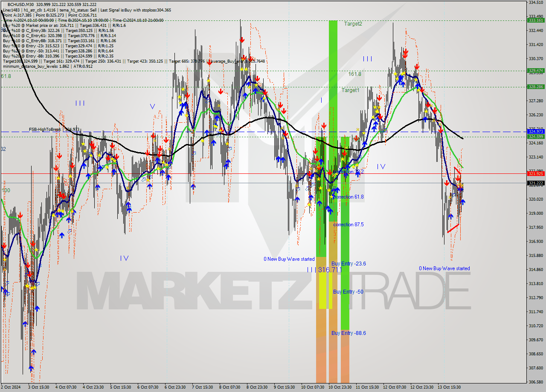This screenshot has width=546, height=392.
Task: Select the 'correction 87.5' label
Action: click(349, 225)
